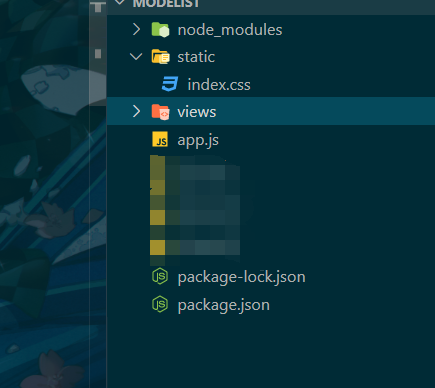Click the node_modules green folder icon

click(160, 30)
